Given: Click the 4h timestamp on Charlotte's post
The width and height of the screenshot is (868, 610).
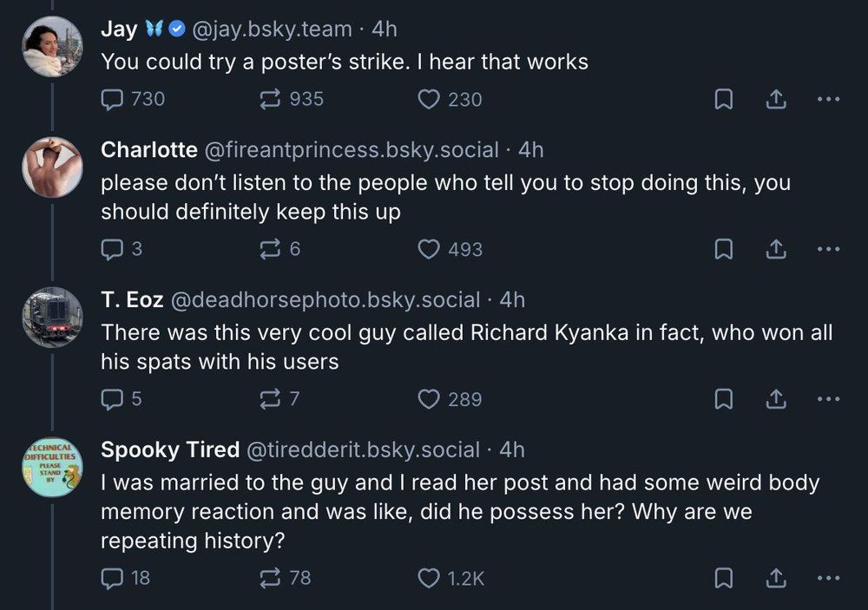Looking at the screenshot, I should [530, 150].
